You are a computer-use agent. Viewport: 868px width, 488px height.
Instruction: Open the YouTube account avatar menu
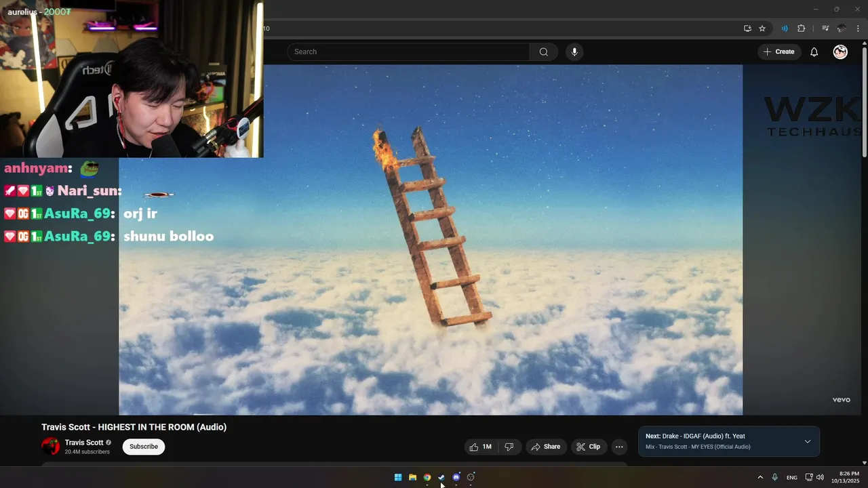click(x=840, y=52)
